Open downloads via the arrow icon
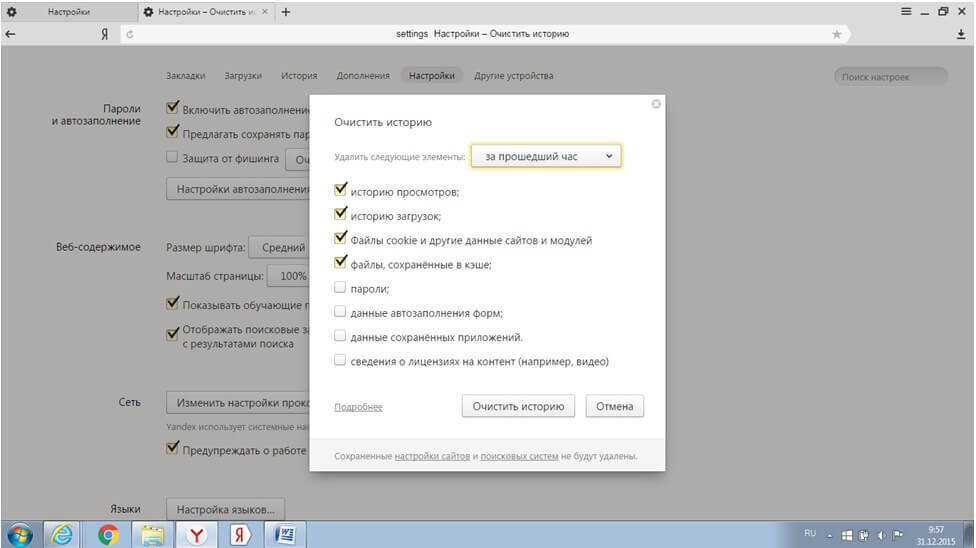976x548 pixels. click(x=961, y=34)
